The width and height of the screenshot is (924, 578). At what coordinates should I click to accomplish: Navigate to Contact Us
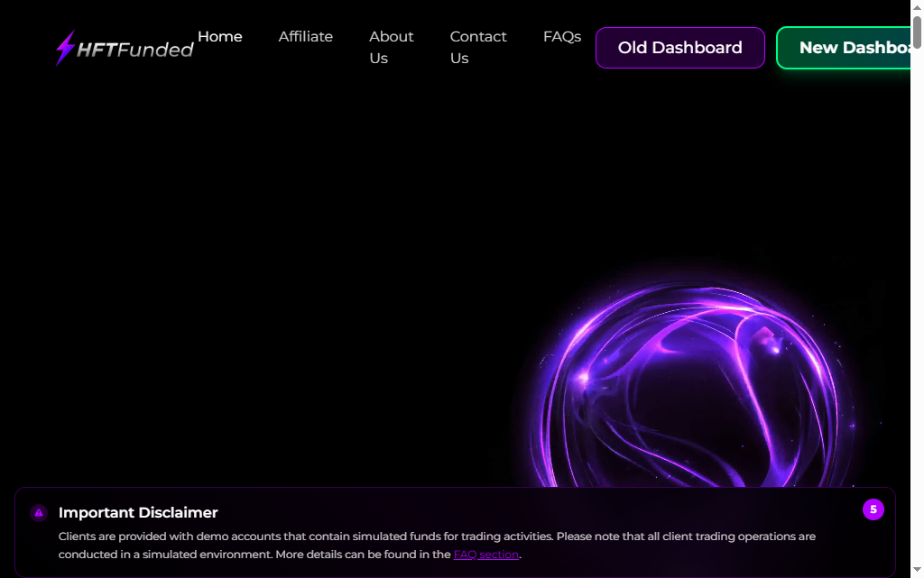tap(477, 47)
